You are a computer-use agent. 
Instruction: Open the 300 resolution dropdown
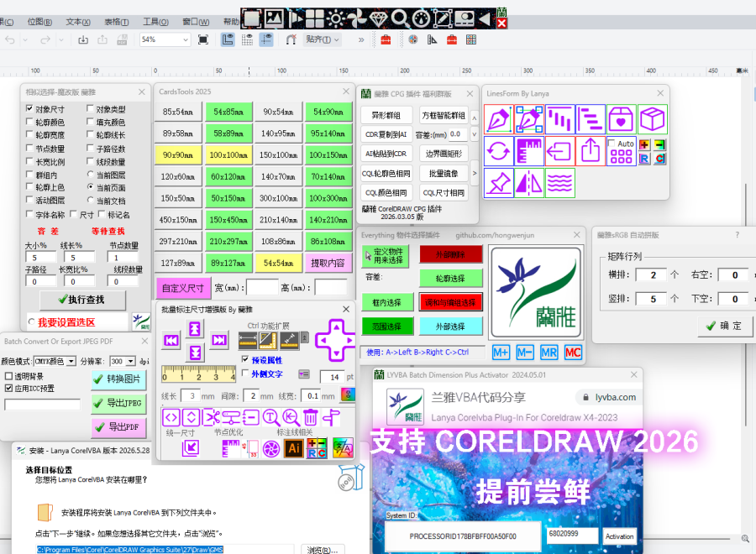tap(131, 361)
